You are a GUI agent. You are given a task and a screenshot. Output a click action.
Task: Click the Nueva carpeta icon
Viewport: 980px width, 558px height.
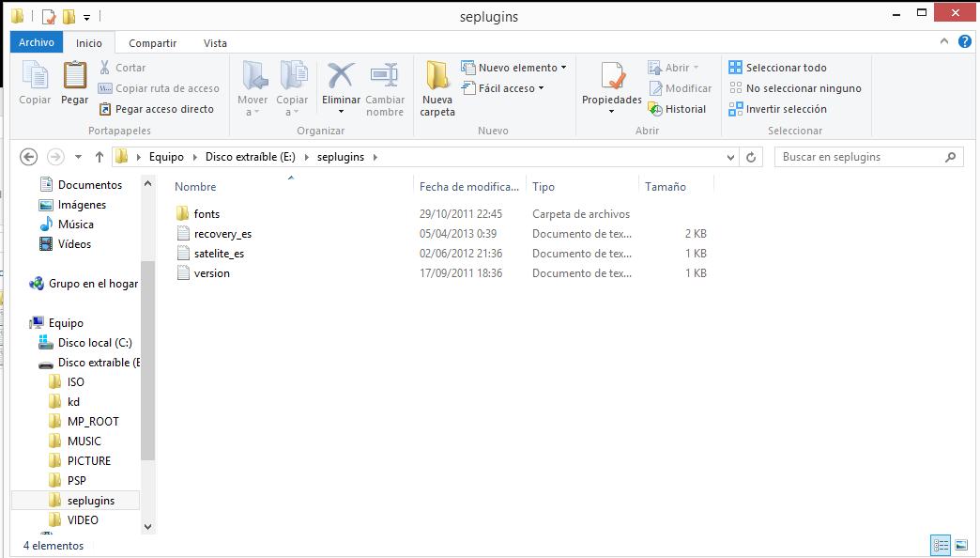coord(437,77)
